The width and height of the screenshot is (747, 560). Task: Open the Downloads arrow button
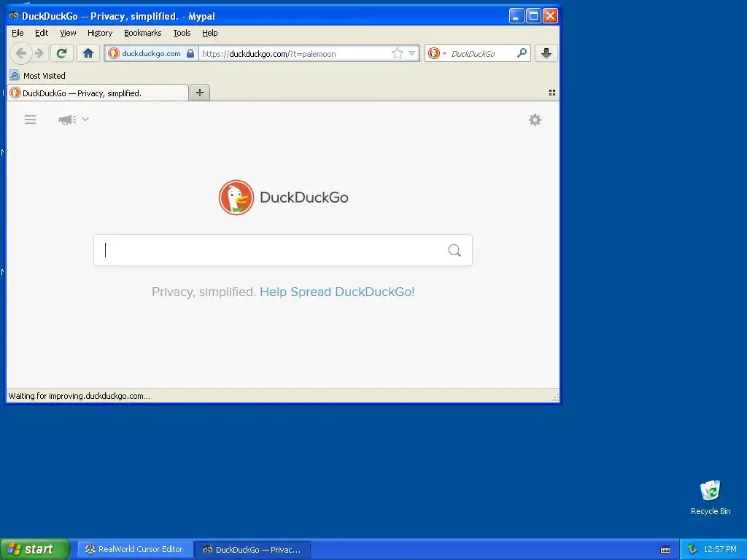546,53
